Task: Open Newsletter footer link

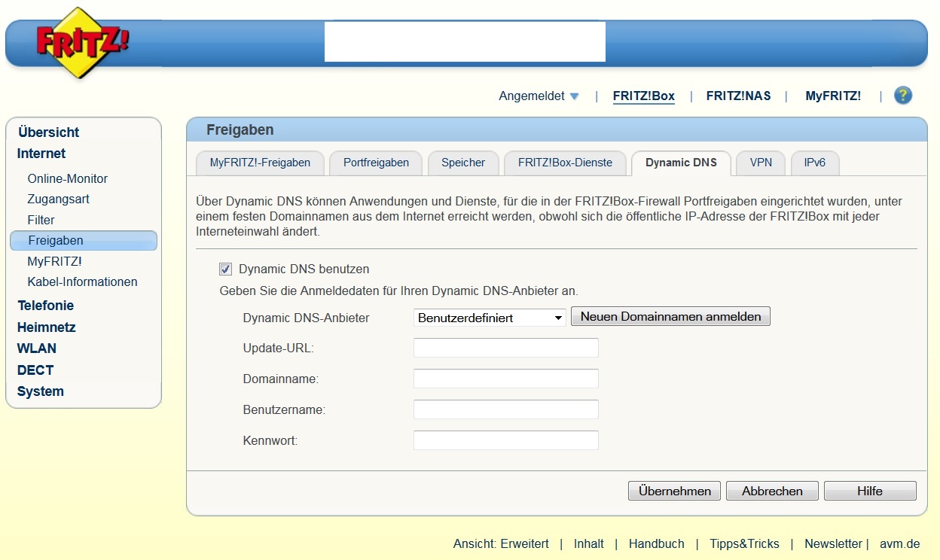Action: (833, 543)
